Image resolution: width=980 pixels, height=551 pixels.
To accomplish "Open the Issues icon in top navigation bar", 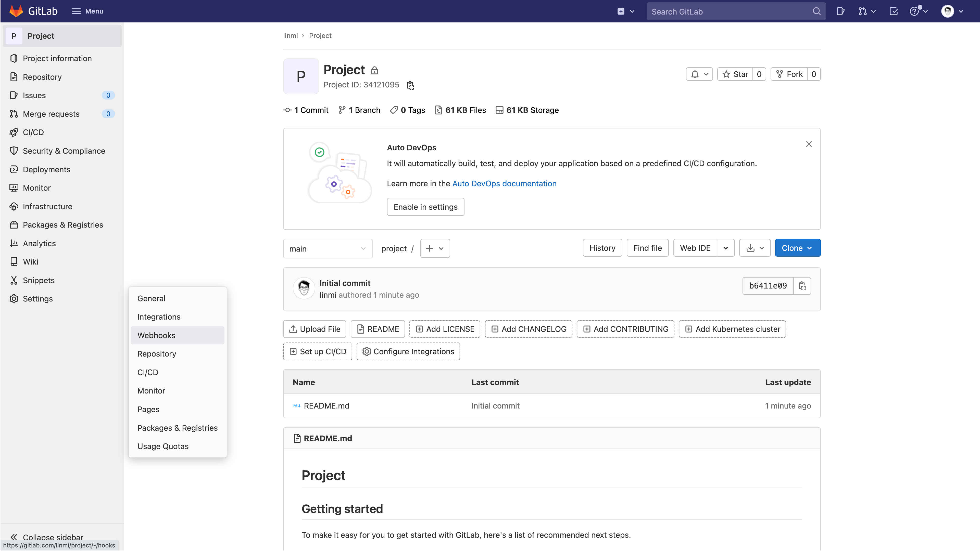I will (x=840, y=11).
